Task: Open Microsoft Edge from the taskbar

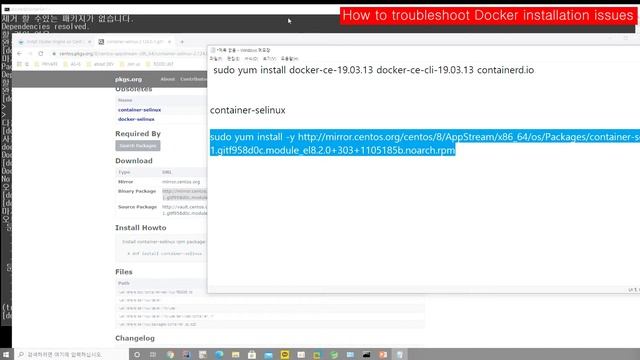Action: click(x=219, y=355)
